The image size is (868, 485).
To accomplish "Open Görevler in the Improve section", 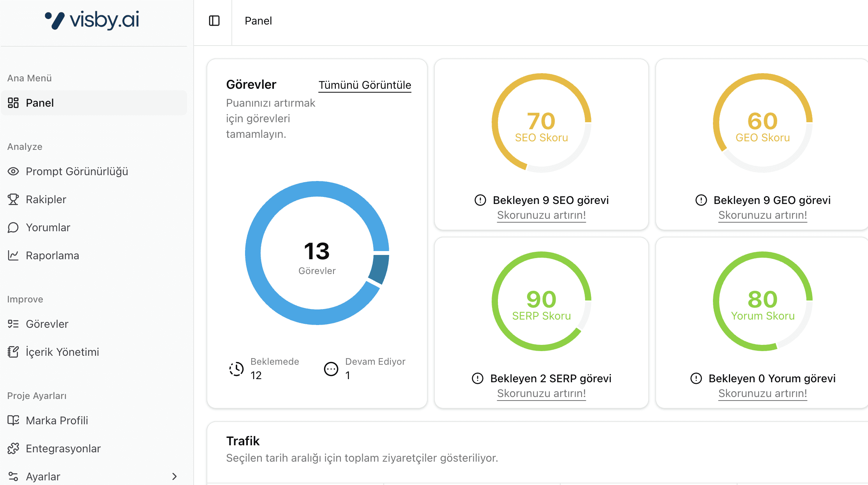I will pyautogui.click(x=47, y=324).
